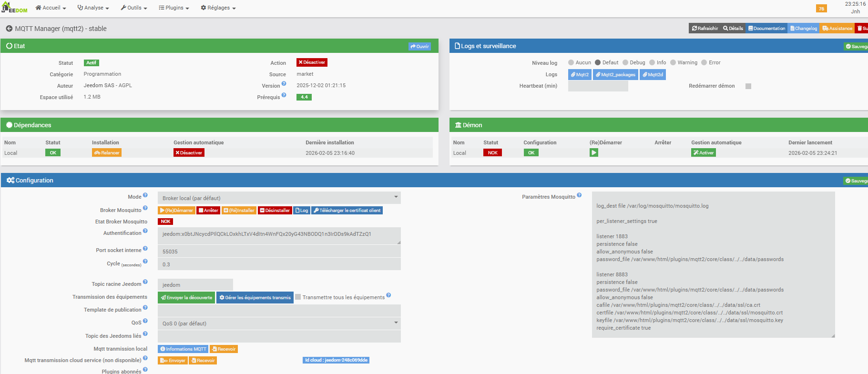Disable automatic dependency management with Désactiver
This screenshot has height=374, width=868.
coord(189,153)
